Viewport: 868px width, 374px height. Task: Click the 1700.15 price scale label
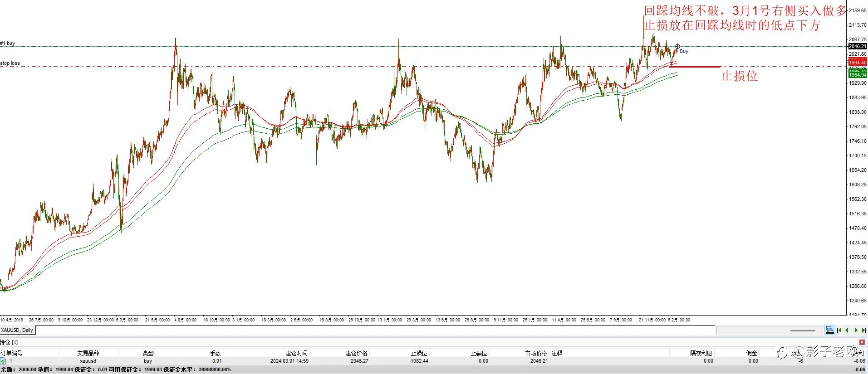tap(858, 155)
